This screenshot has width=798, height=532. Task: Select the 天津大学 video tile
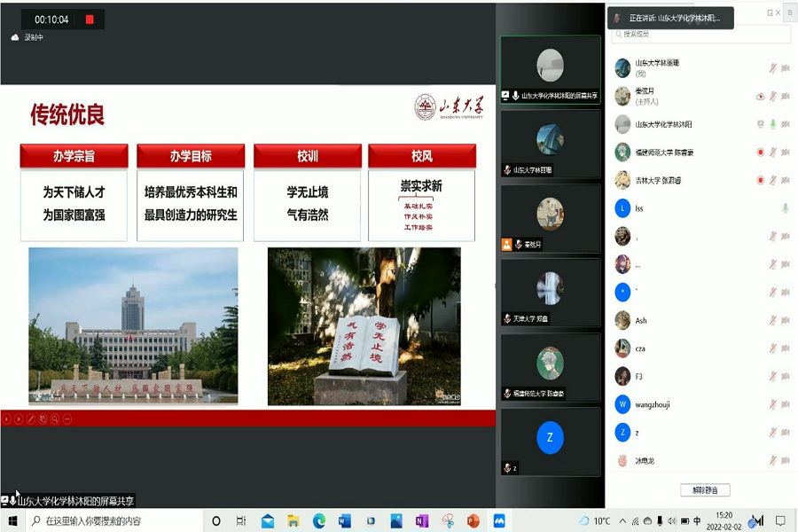(550, 293)
